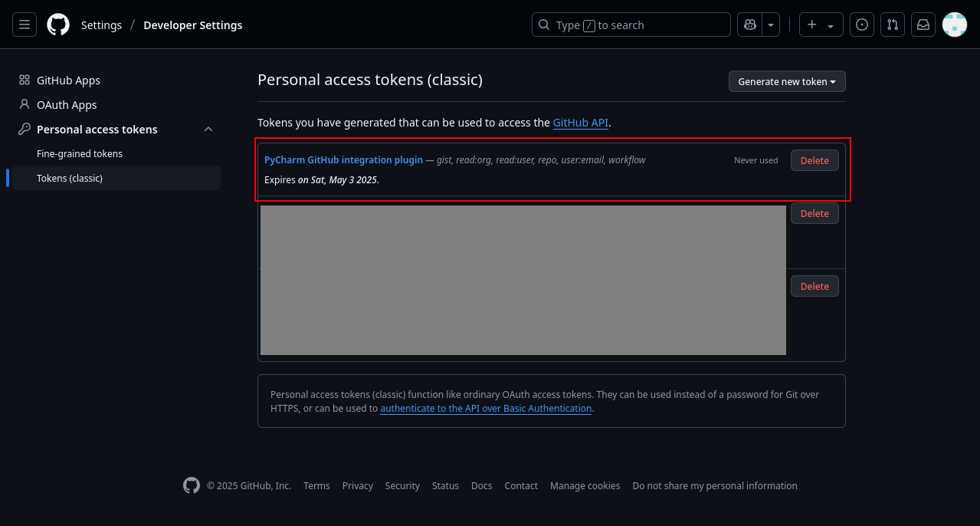Expand the Copilot dropdown arrow
This screenshot has height=526, width=980.
(x=771, y=25)
